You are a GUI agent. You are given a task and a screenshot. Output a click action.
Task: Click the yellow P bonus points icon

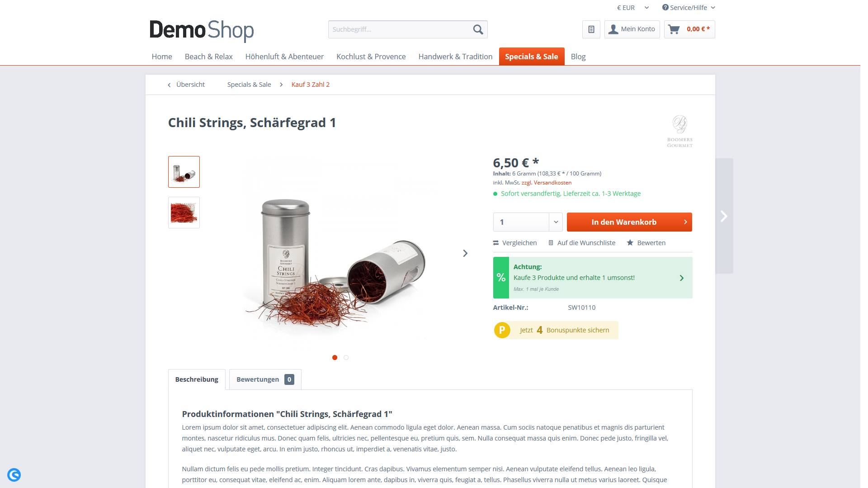(502, 330)
